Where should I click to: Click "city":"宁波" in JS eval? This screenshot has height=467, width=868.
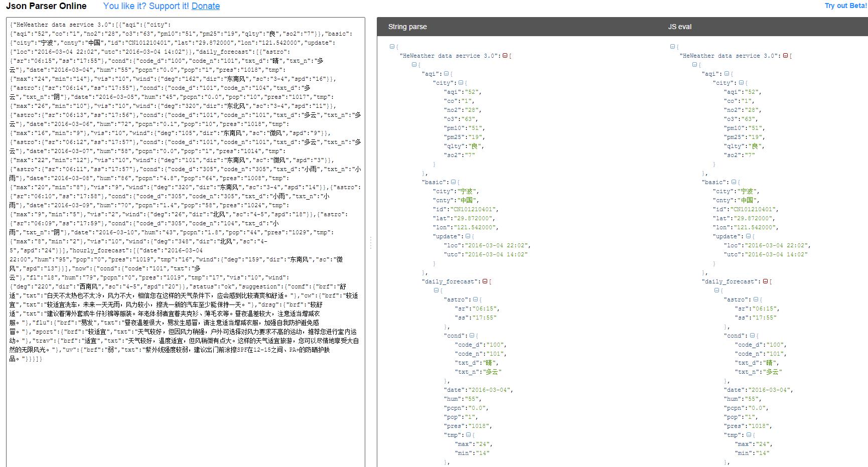pos(736,191)
